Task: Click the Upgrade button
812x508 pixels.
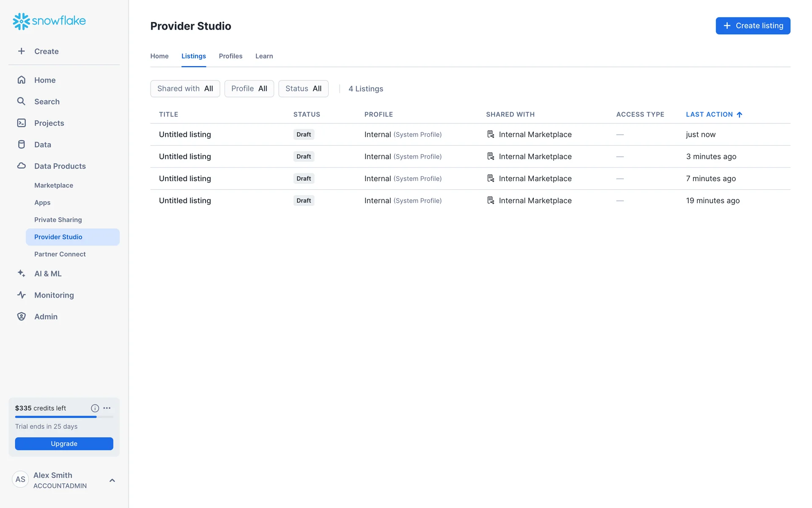Action: click(64, 444)
